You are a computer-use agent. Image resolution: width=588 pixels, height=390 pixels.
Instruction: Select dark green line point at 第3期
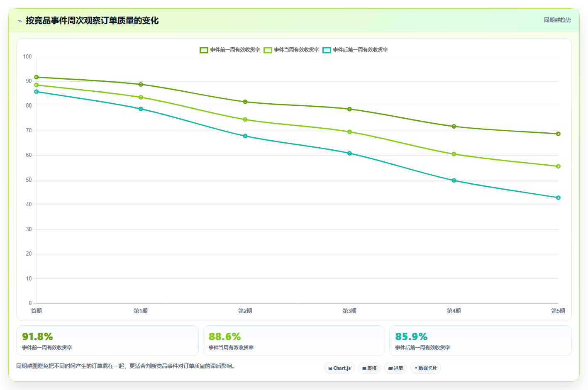pos(349,109)
